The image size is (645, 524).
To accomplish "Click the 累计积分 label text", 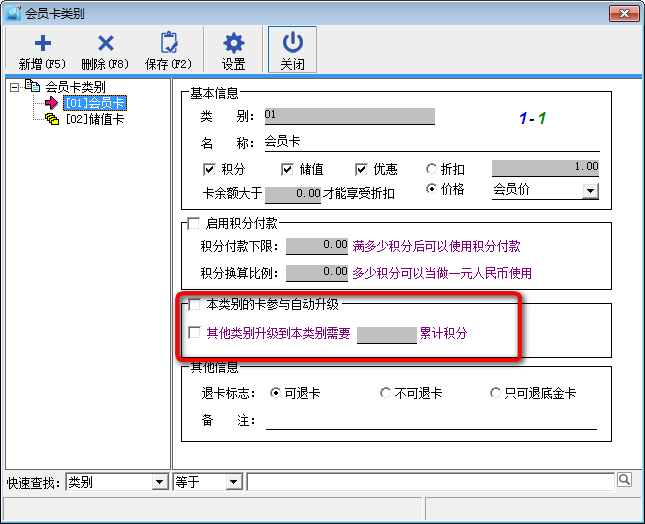I will tap(443, 333).
